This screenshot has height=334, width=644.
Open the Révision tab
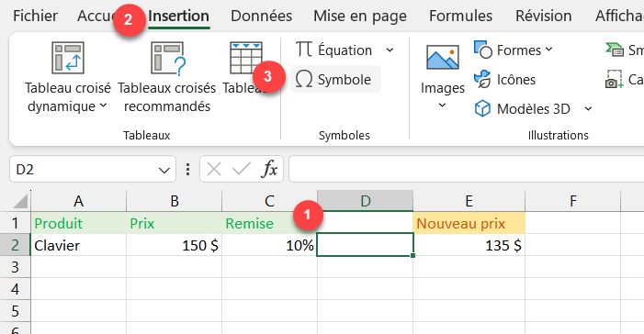point(543,16)
